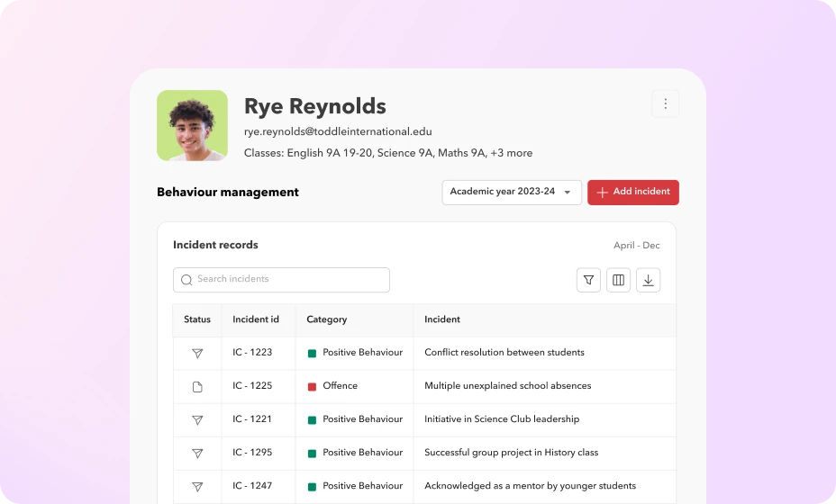Open Acknowledged as a mentor incident

coord(530,486)
